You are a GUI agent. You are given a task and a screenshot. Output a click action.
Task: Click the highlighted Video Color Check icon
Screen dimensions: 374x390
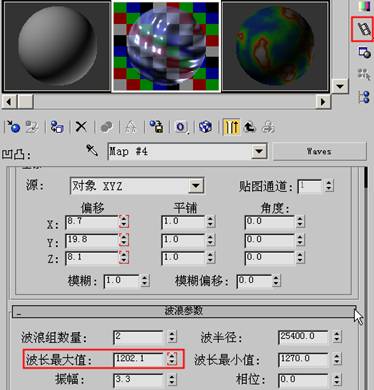(x=363, y=29)
